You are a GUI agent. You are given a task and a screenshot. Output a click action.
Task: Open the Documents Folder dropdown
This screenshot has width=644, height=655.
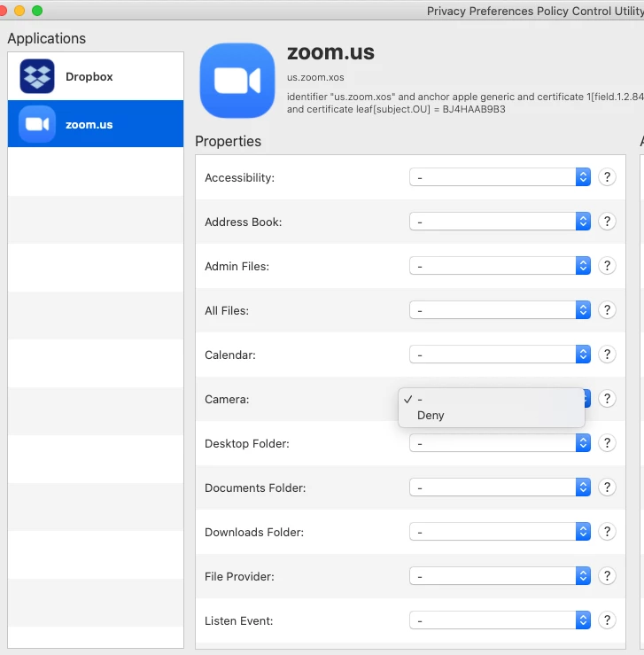500,487
